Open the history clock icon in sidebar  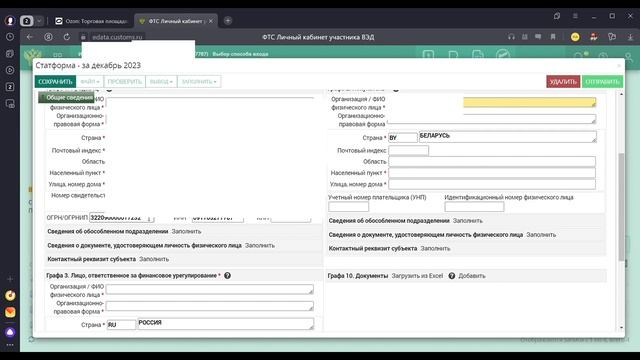click(10, 37)
